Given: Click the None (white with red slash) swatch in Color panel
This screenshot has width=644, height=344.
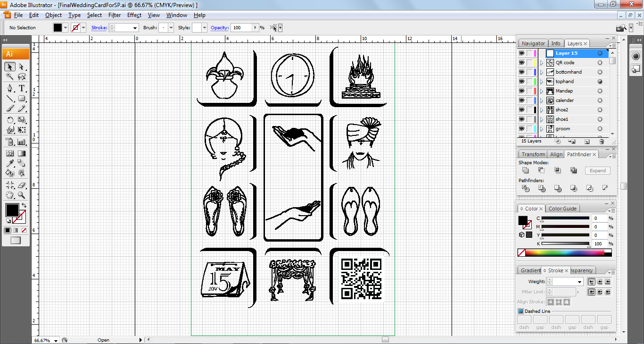Looking at the screenshot, I should [x=521, y=253].
